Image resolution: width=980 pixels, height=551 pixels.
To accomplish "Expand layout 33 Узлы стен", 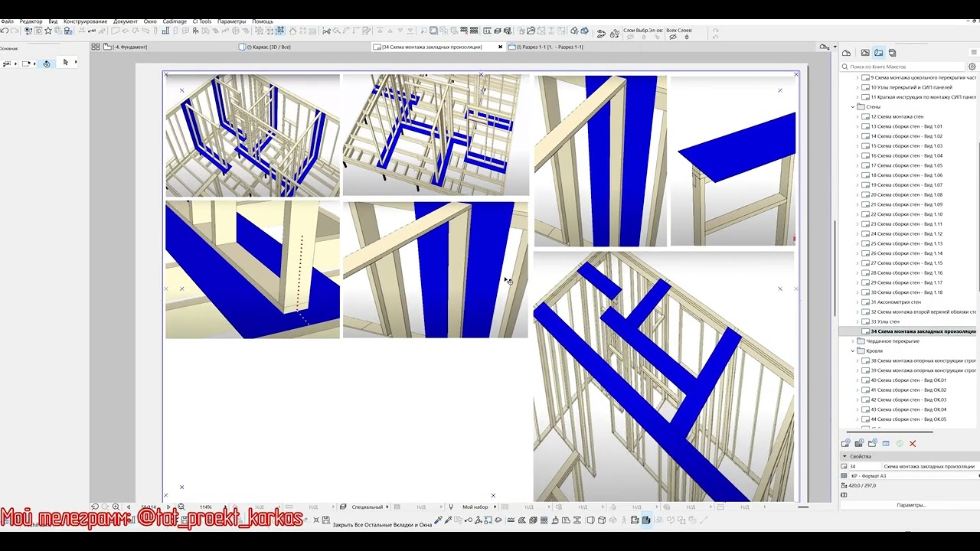I will (857, 321).
